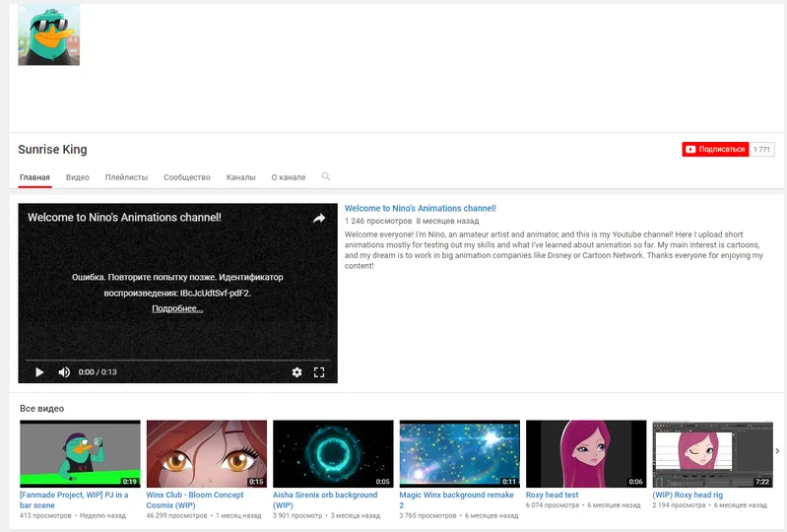Open video settings gear icon

pos(296,372)
